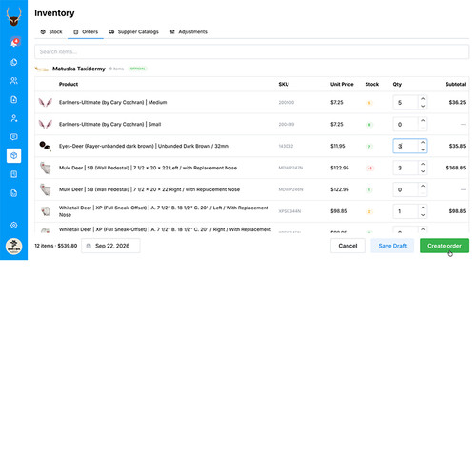
Task: Click the Earliners Small product thumbnail
Action: coord(45,124)
